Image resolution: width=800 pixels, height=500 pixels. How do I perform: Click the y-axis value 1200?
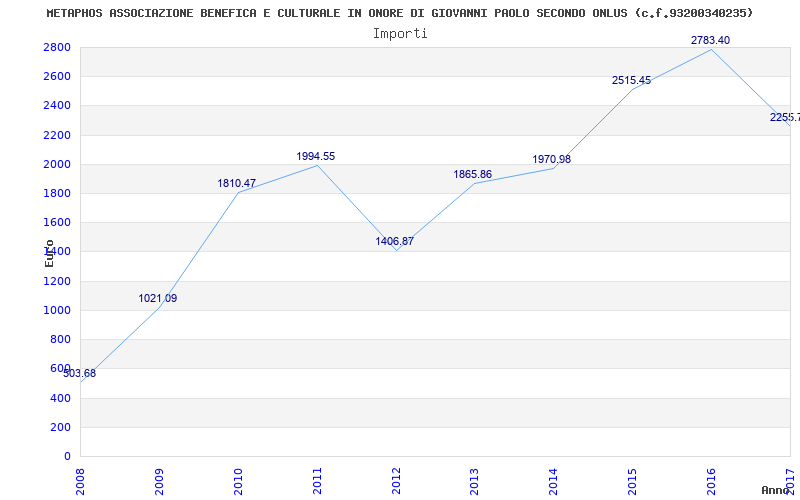pos(57,281)
